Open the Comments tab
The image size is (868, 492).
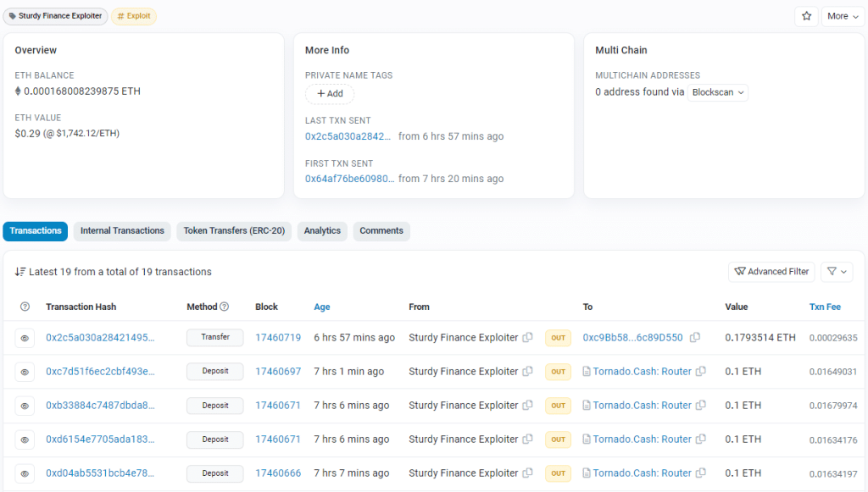pos(381,231)
